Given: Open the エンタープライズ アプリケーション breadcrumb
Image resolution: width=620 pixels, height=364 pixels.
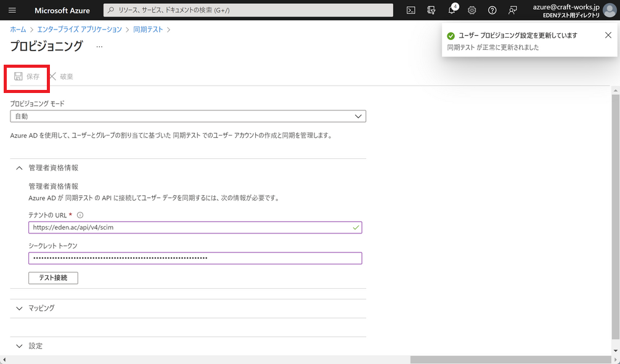Looking at the screenshot, I should 80,30.
